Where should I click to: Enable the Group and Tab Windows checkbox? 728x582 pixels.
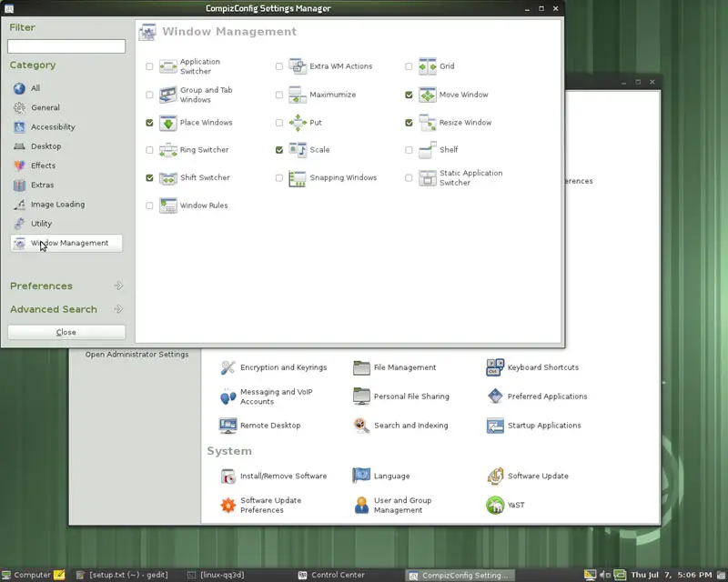[149, 95]
